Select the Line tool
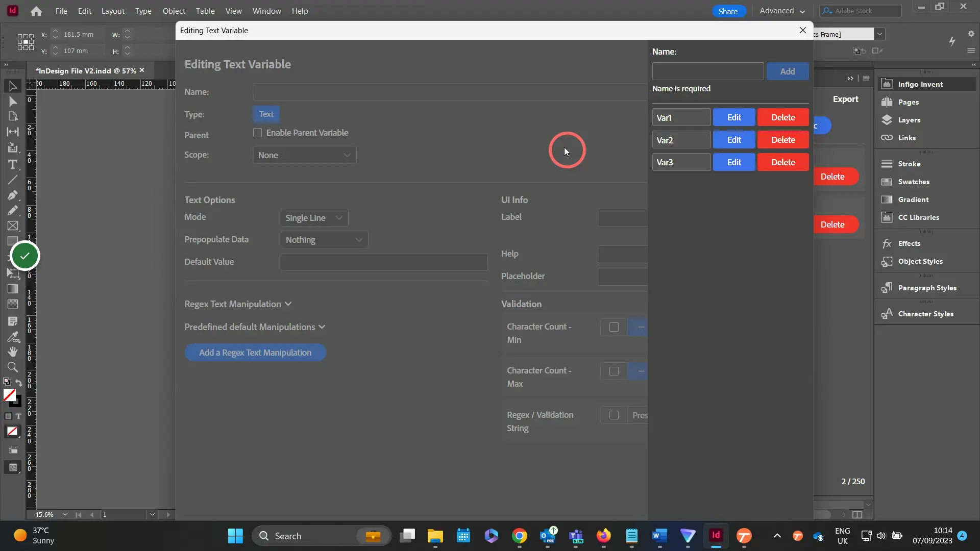This screenshot has width=980, height=551. click(13, 180)
